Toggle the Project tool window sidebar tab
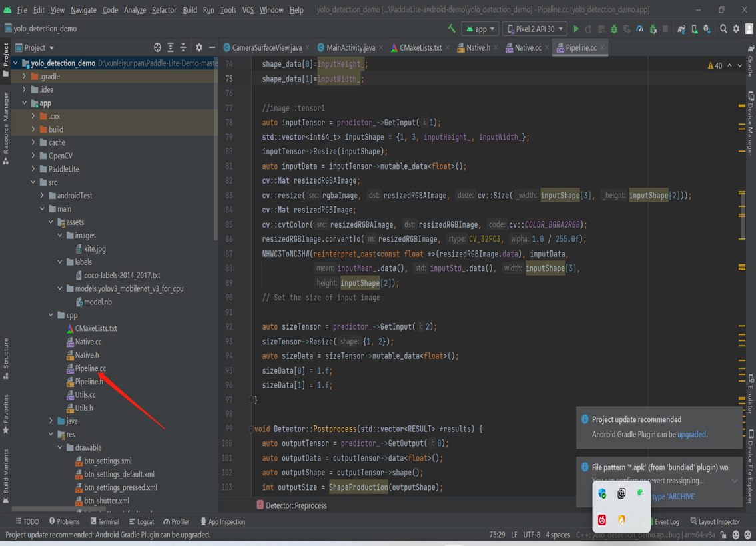 [6, 60]
